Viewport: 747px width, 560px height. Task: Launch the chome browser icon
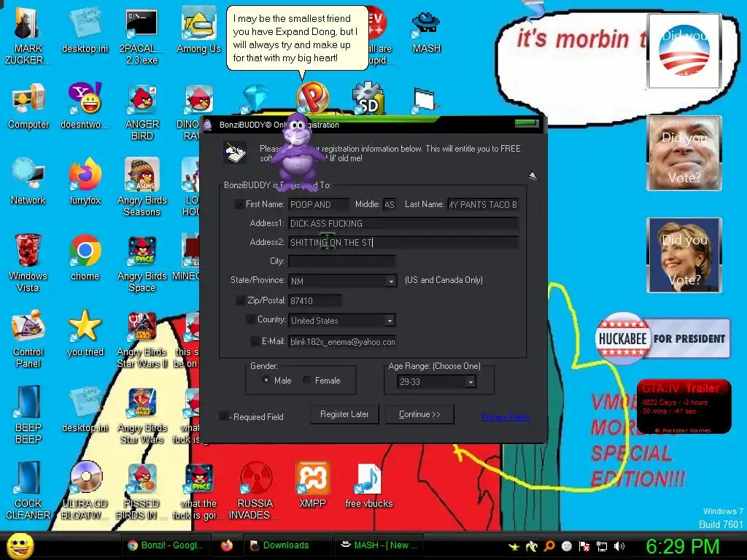85,257
